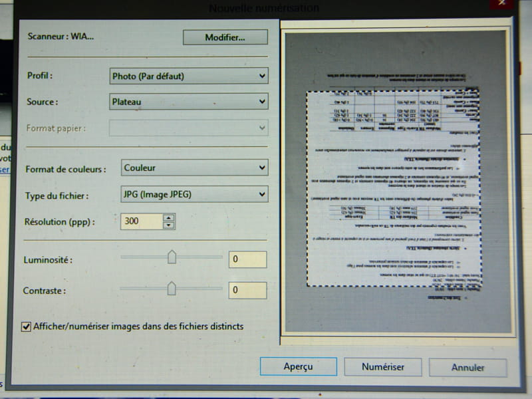Decrease resolution with the down spinner arrow
The height and width of the screenshot is (399, 532).
[169, 225]
